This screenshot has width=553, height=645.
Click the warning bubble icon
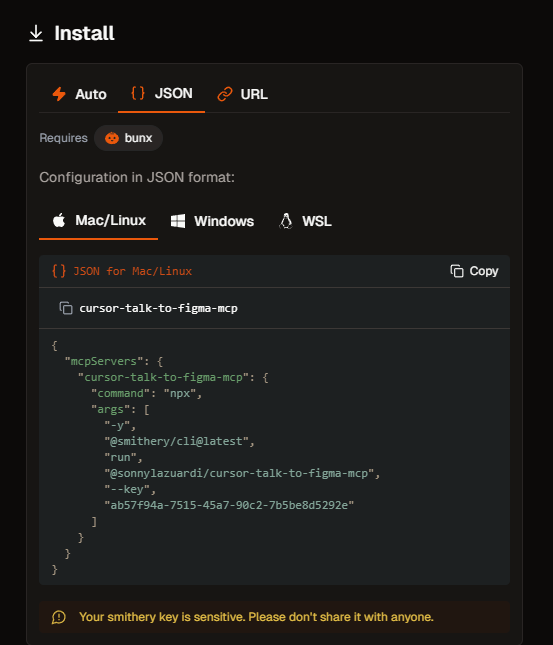tap(59, 617)
